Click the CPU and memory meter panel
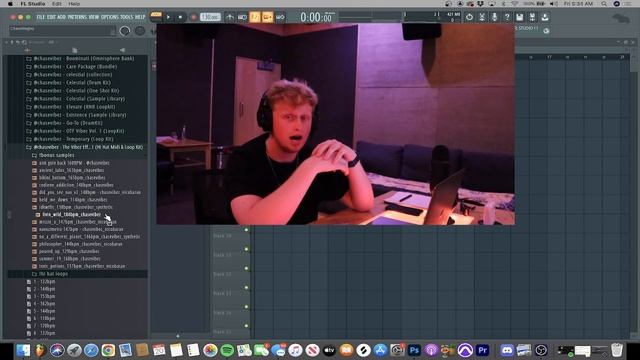This screenshot has width=640, height=360. coord(432,17)
